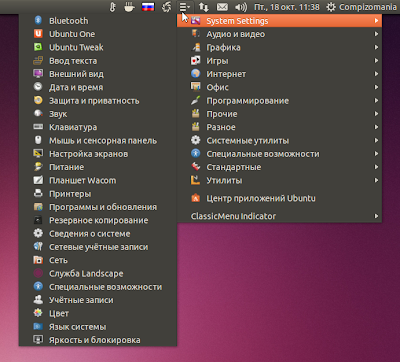Click the Caffeine coffee cup indicator

click(x=129, y=7)
